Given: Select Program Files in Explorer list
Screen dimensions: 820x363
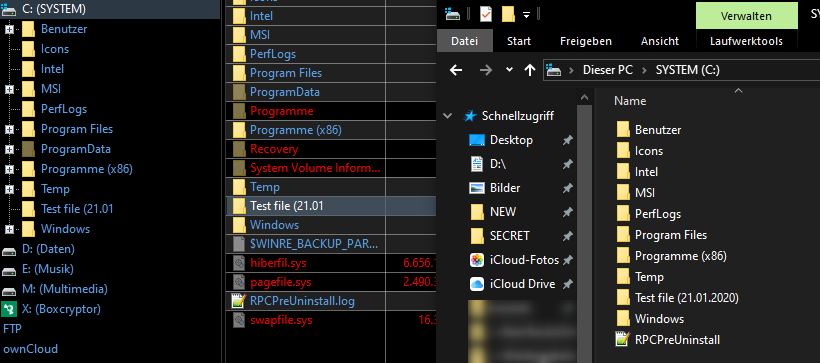Looking at the screenshot, I should pos(670,235).
